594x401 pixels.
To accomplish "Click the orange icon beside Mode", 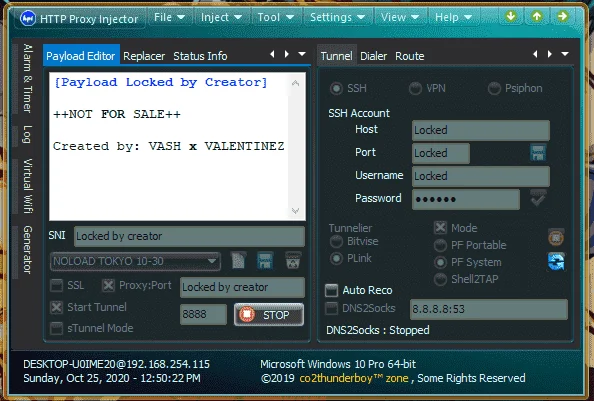I will [556, 238].
